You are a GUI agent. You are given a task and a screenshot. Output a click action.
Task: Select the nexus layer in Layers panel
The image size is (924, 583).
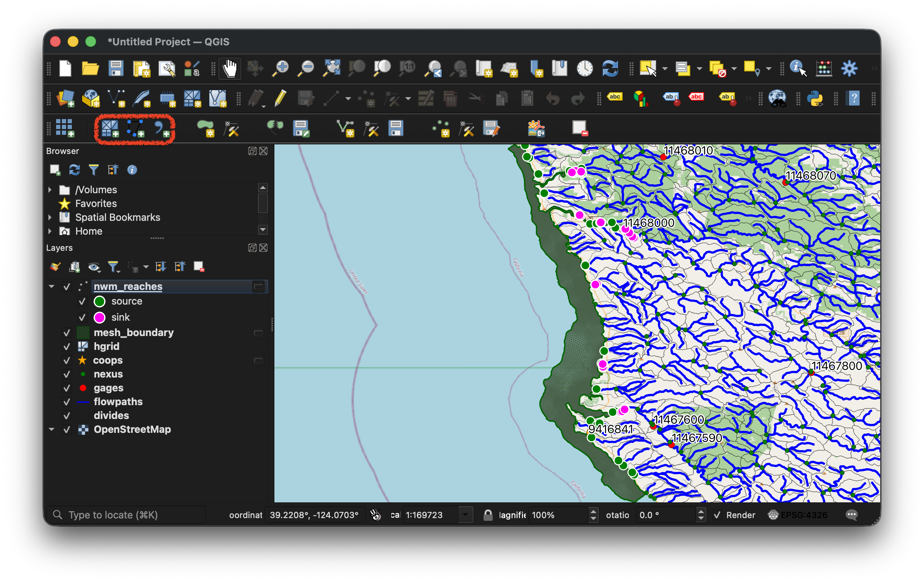click(x=108, y=374)
